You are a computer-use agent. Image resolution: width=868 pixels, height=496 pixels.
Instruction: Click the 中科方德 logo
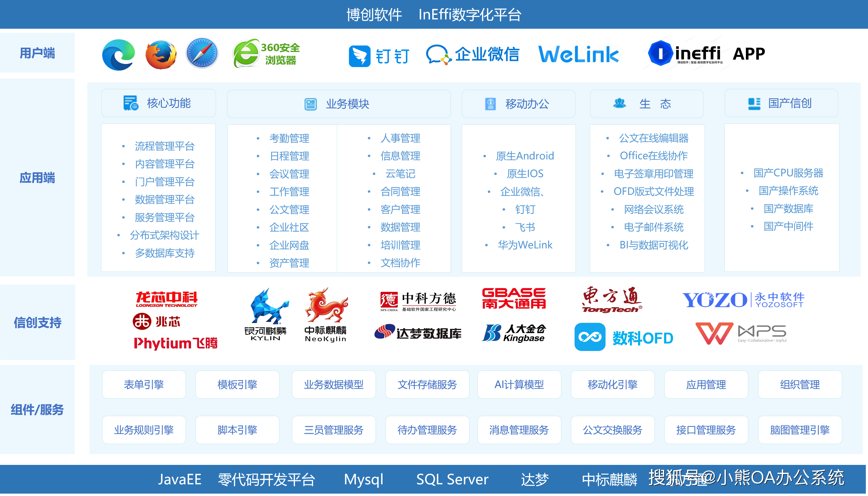tap(418, 301)
